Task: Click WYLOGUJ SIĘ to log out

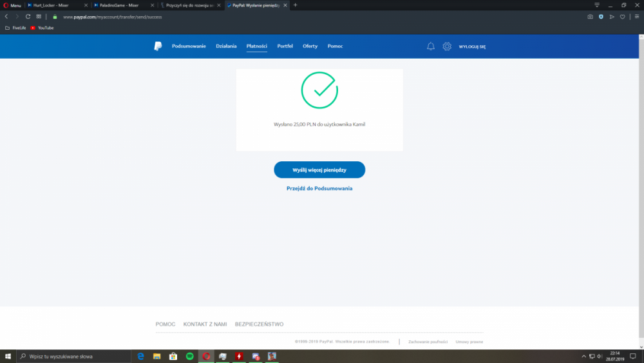Action: pyautogui.click(x=472, y=46)
